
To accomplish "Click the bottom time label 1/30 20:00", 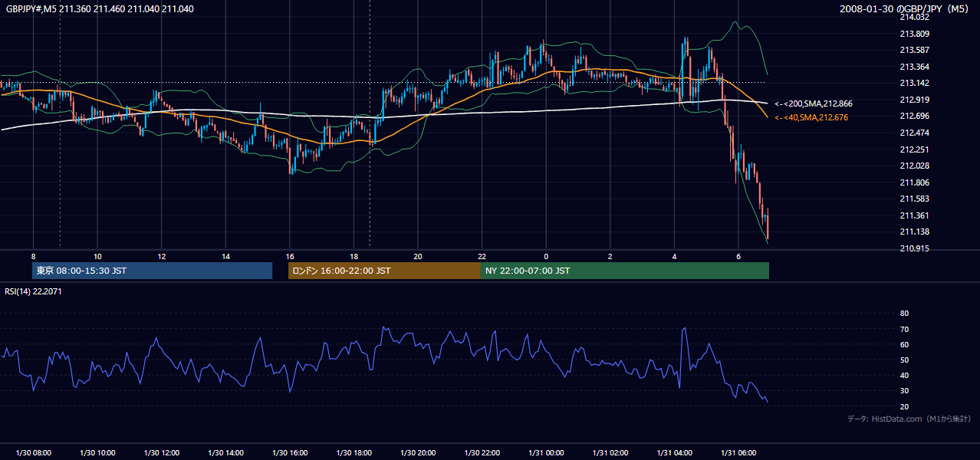I will (418, 452).
